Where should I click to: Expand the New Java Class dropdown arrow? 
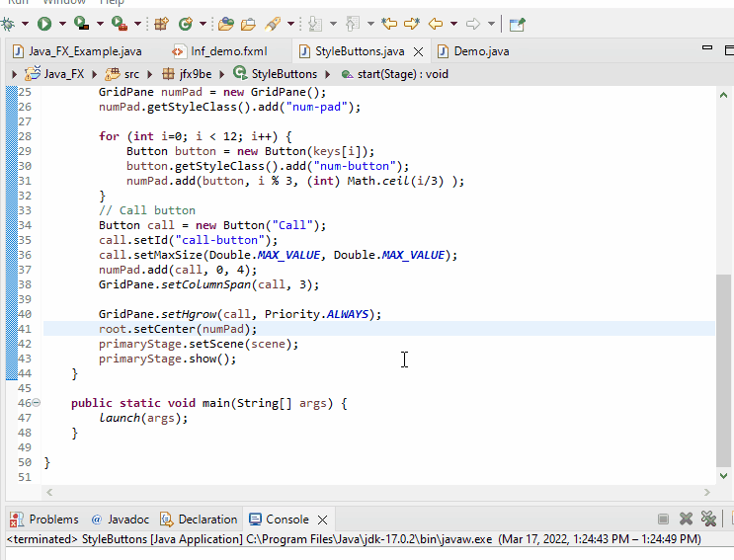coord(203,24)
